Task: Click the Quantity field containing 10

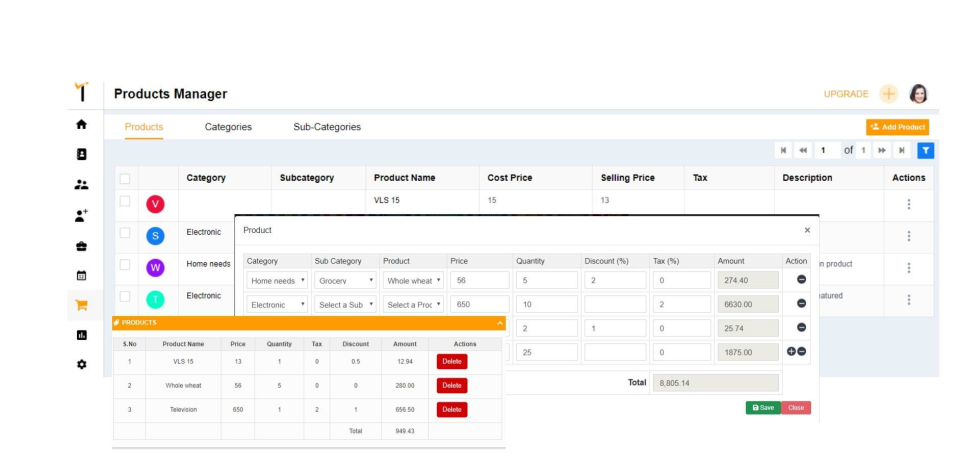Action: pos(547,304)
